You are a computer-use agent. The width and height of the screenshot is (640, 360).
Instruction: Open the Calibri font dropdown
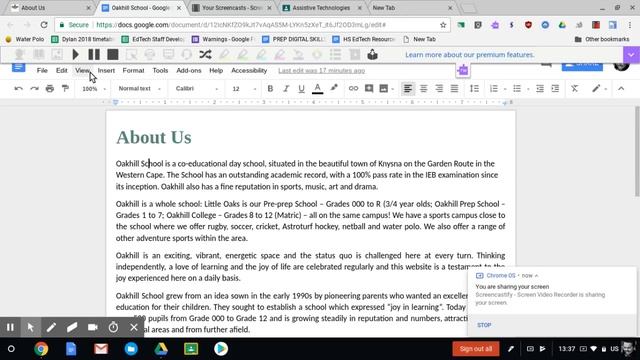coord(197,89)
